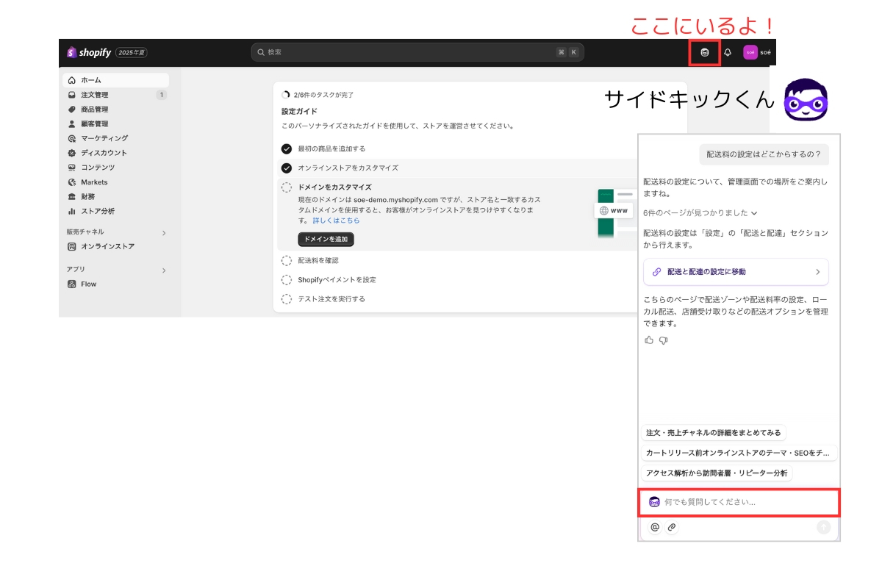The height and width of the screenshot is (588, 882).
Task: Click the search field in the top bar
Action: (x=417, y=52)
